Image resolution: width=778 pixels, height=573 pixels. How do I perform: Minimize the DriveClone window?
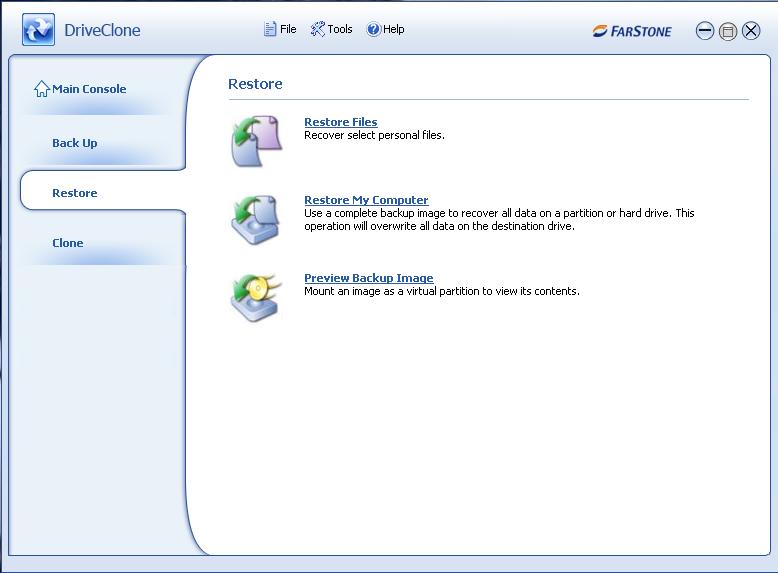(x=705, y=31)
